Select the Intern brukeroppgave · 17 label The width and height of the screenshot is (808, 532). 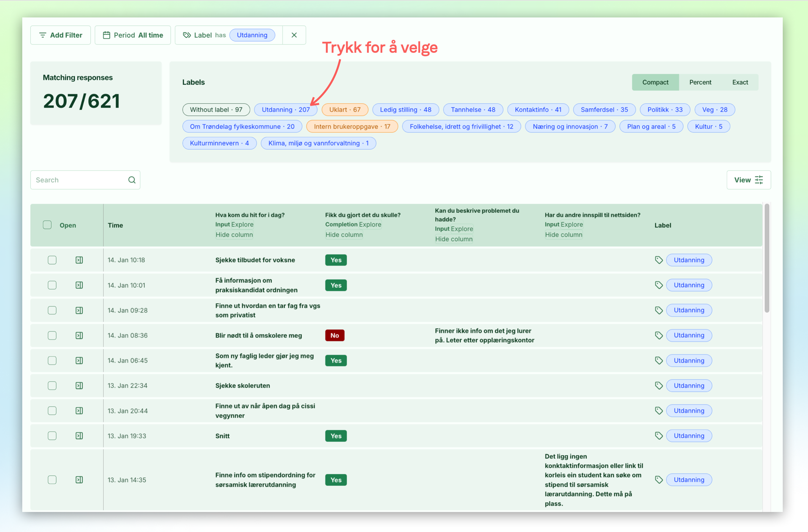coord(352,127)
